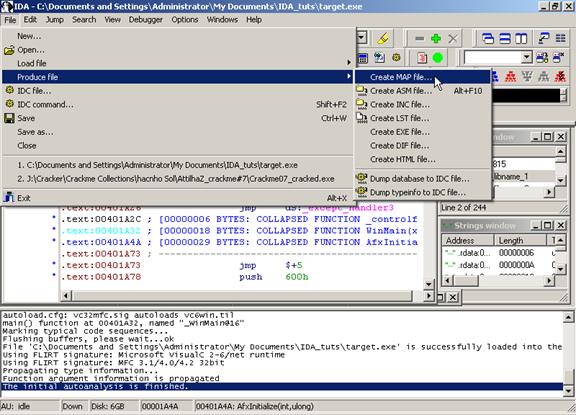Open the View menu
Viewport: 576px width, 415px height.
112,19
